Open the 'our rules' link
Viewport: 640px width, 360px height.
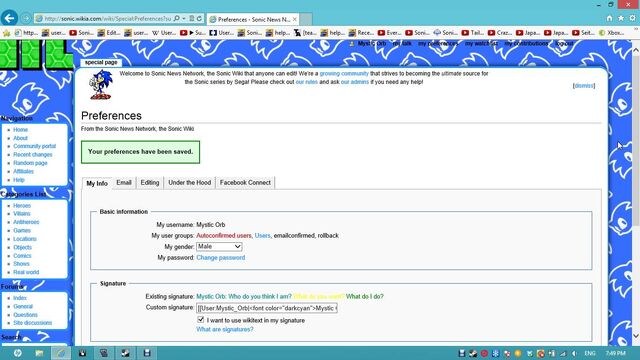click(307, 82)
